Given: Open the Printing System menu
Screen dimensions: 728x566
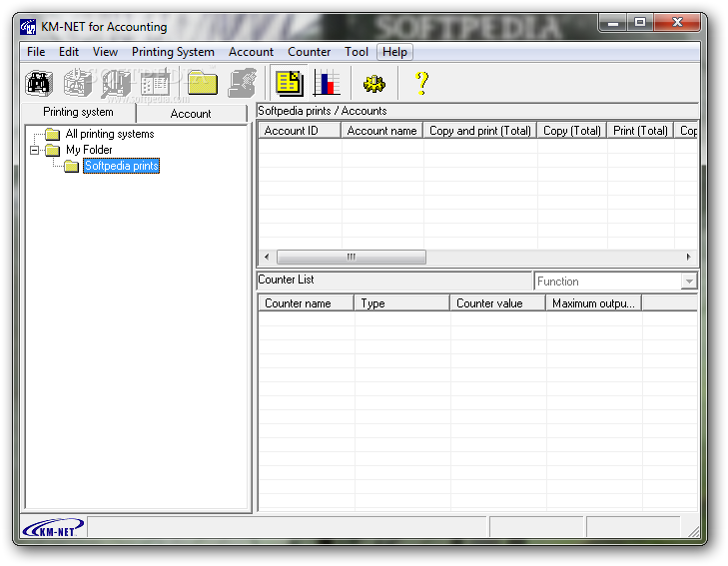Looking at the screenshot, I should pos(173,52).
